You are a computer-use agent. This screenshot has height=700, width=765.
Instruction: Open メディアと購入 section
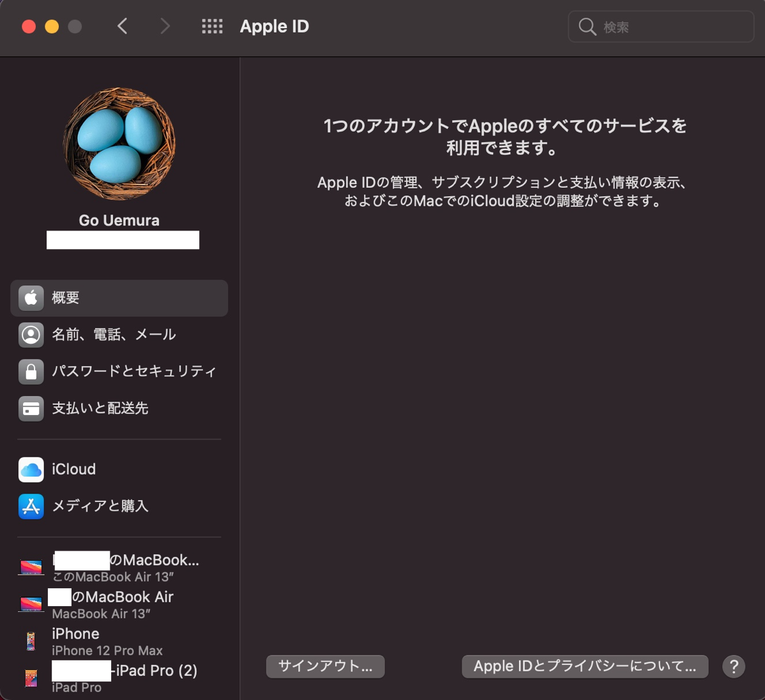click(x=119, y=506)
